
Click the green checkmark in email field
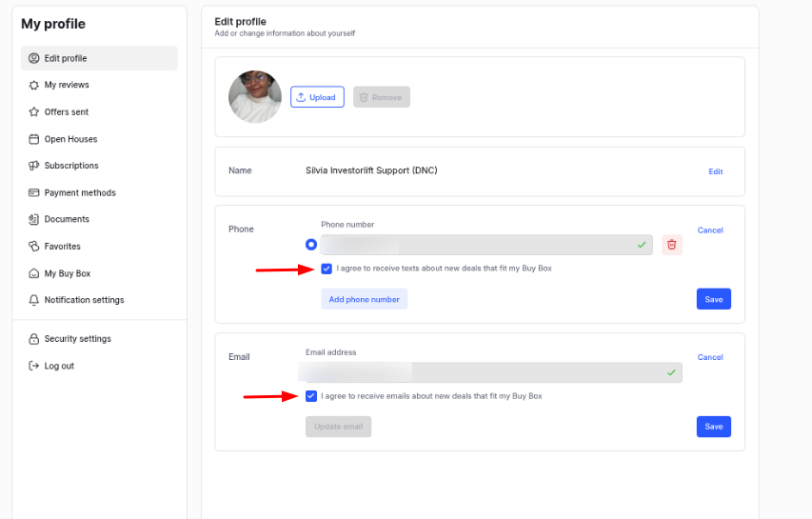point(671,372)
